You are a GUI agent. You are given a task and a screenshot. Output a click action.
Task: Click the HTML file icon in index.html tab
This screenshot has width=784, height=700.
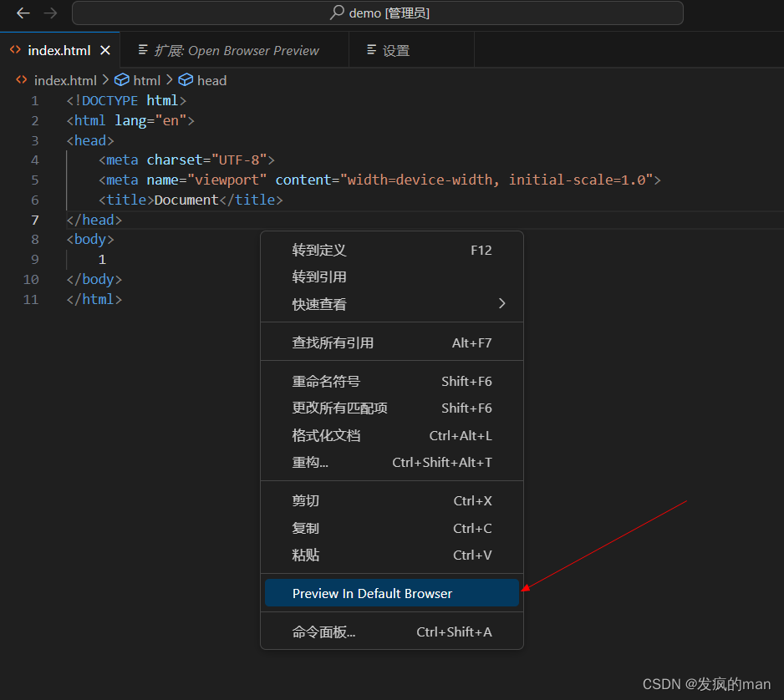15,50
